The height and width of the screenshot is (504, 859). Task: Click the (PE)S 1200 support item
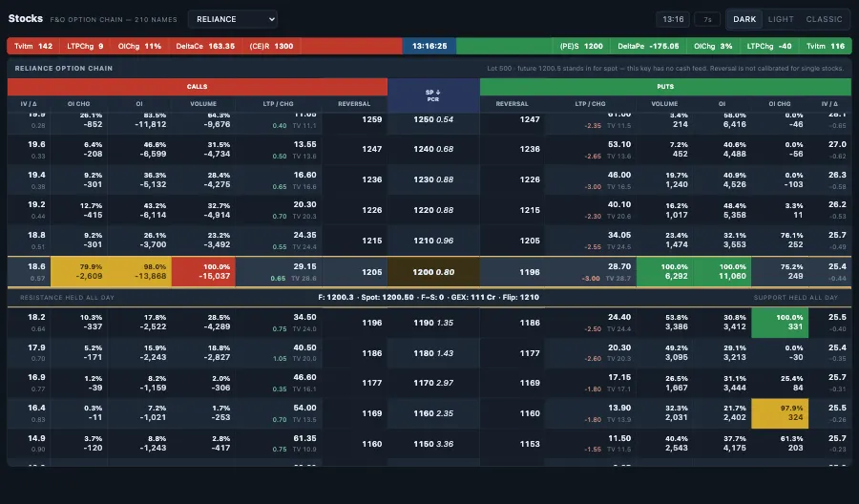tap(581, 46)
